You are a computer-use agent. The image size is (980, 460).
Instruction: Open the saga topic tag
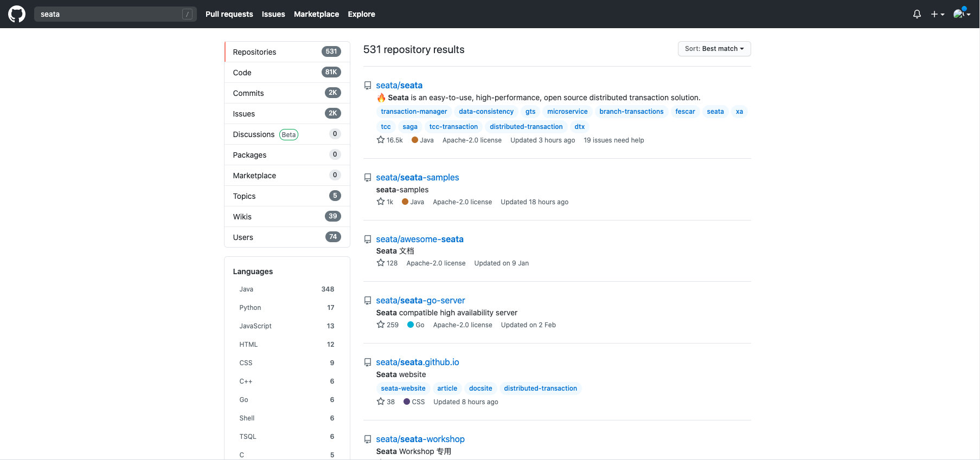410,127
